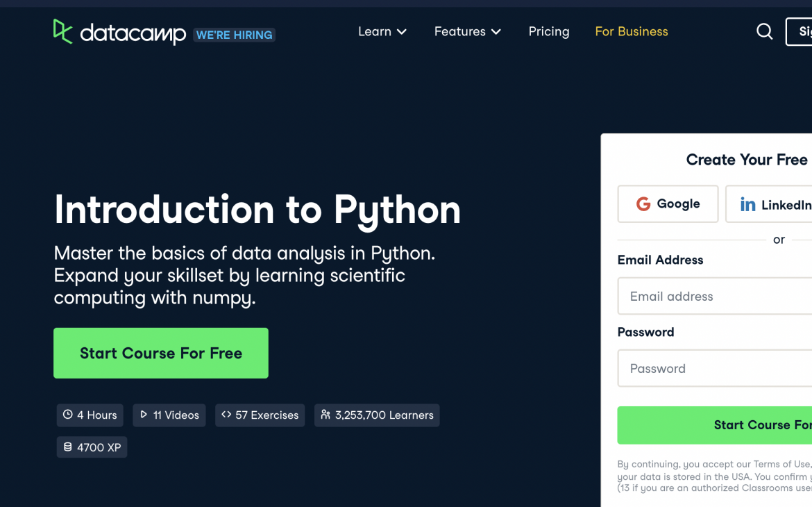Viewport: 812px width, 507px height.
Task: Click the Password label above field
Action: [645, 332]
